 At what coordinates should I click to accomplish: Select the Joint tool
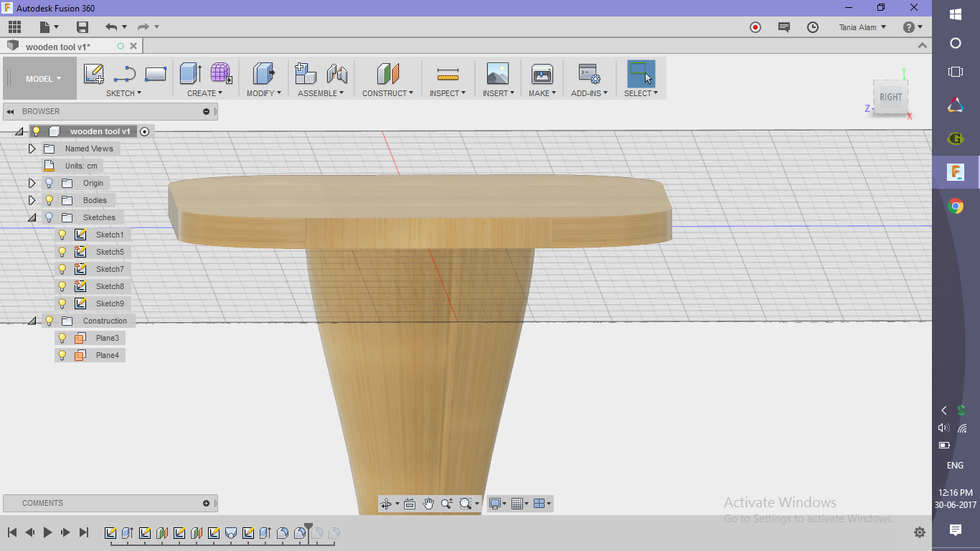point(337,73)
